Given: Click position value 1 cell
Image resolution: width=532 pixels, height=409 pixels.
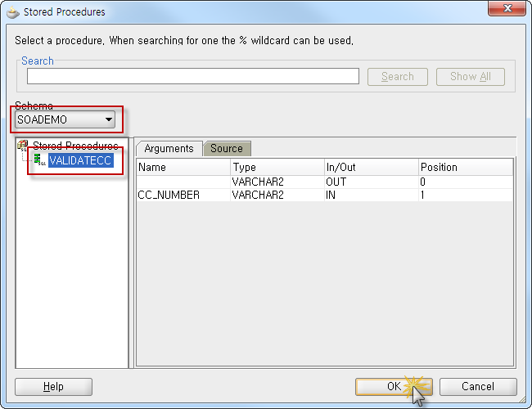Looking at the screenshot, I should 466,195.
